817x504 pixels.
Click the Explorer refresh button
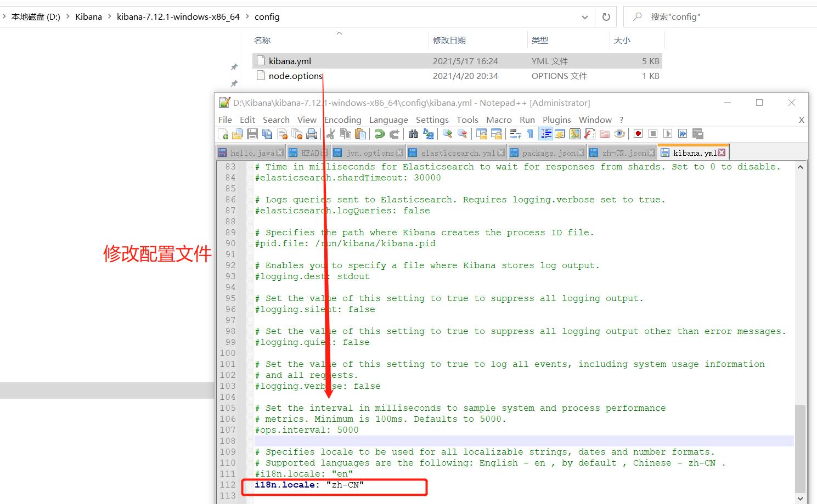coord(606,17)
